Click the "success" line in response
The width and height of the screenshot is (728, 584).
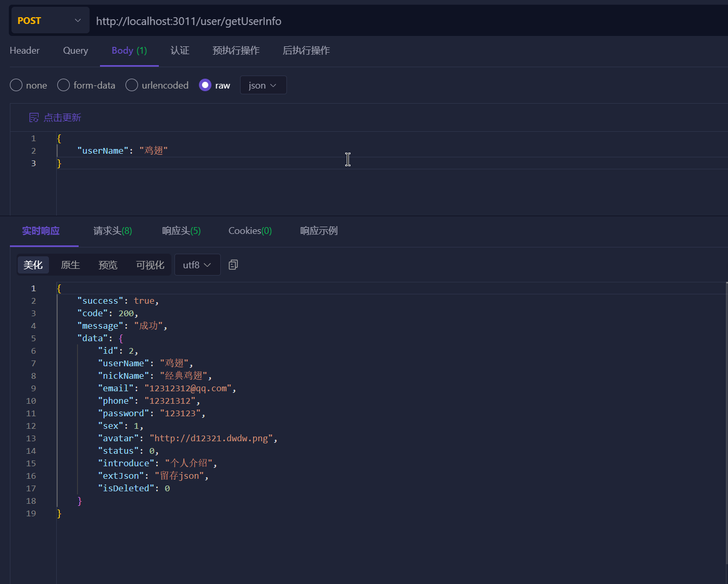[x=118, y=301]
